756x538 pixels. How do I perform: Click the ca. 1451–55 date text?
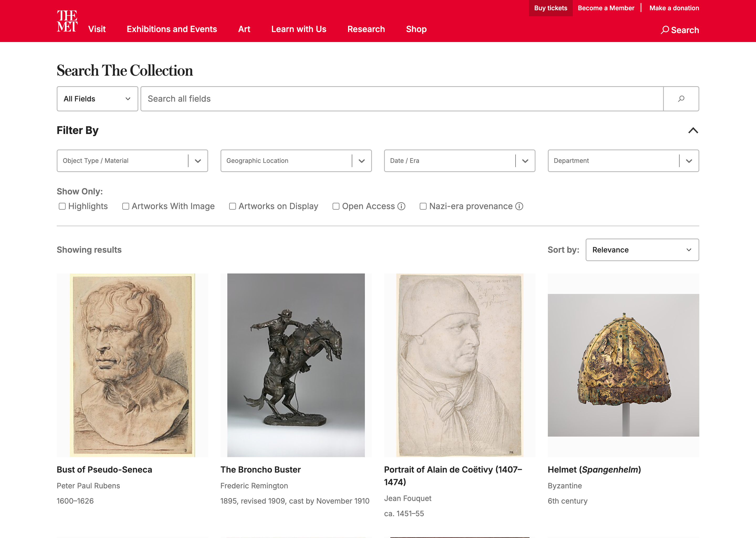coord(404,514)
